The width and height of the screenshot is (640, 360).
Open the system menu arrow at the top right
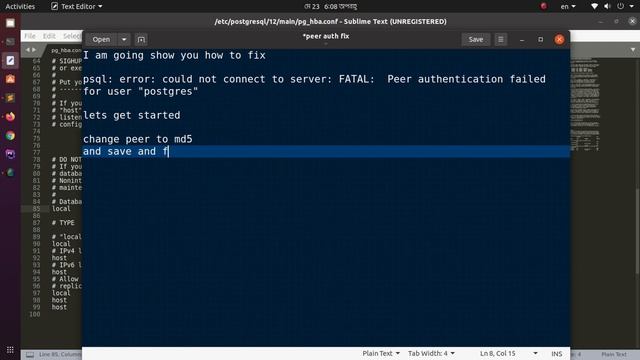(x=632, y=6)
